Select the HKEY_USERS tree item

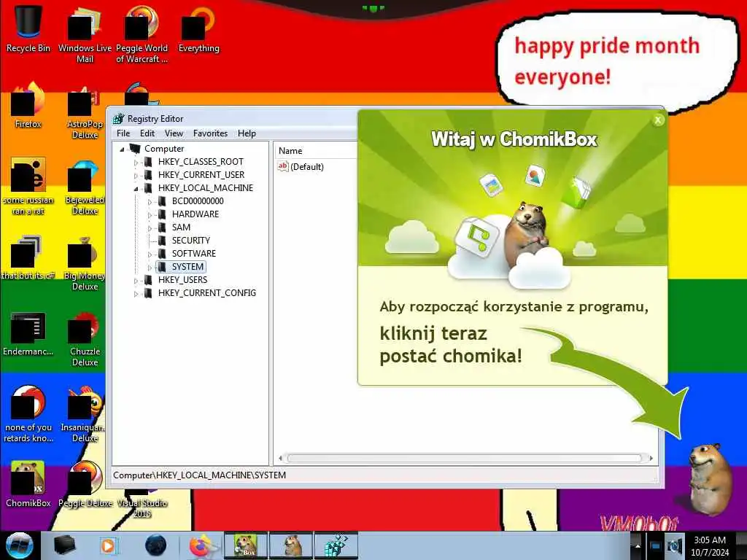pyautogui.click(x=182, y=279)
